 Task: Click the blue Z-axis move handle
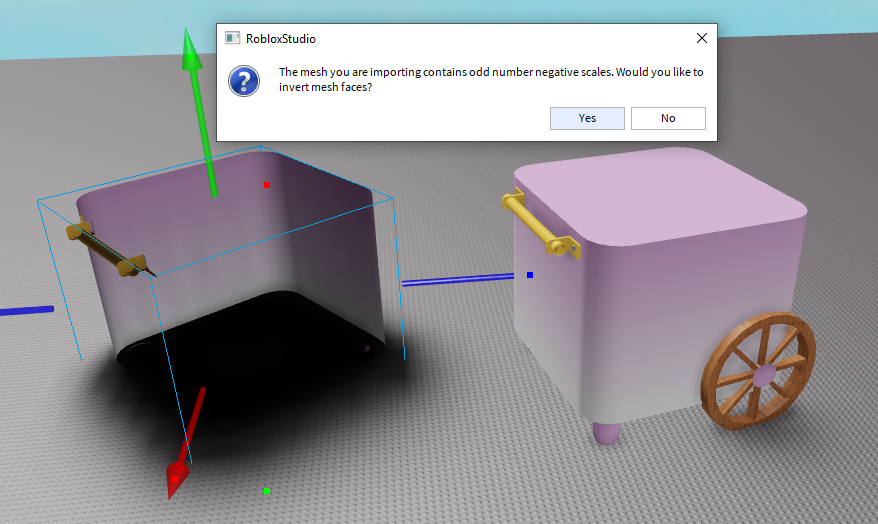coord(458,279)
